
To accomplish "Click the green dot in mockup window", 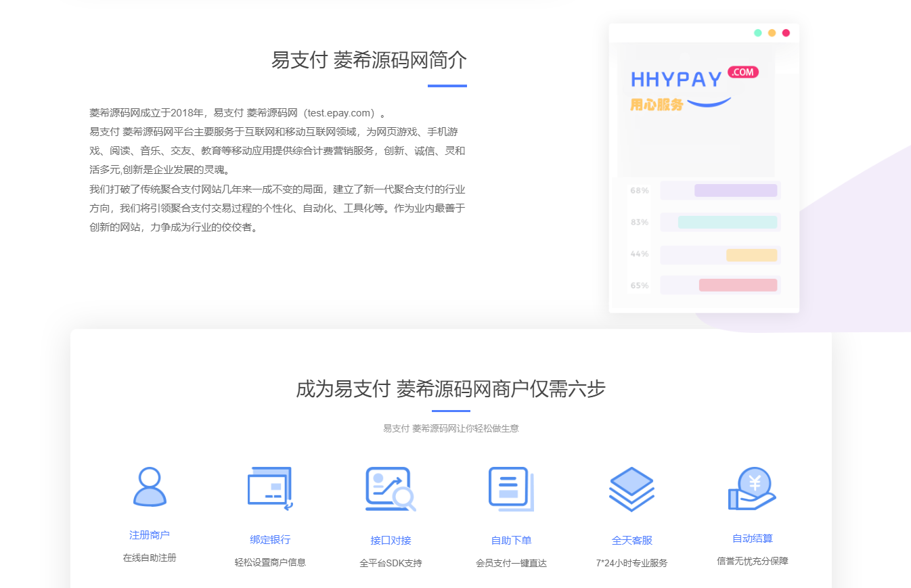I will [758, 33].
